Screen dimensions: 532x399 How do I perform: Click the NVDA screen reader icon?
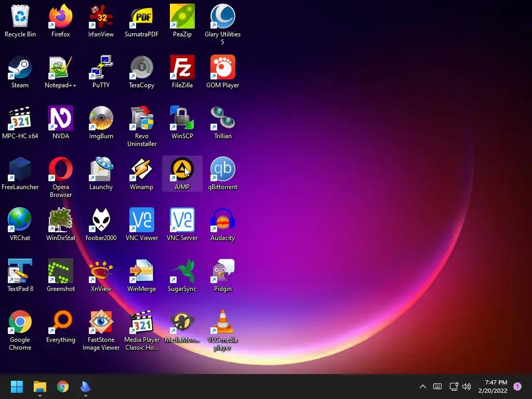[x=60, y=118]
